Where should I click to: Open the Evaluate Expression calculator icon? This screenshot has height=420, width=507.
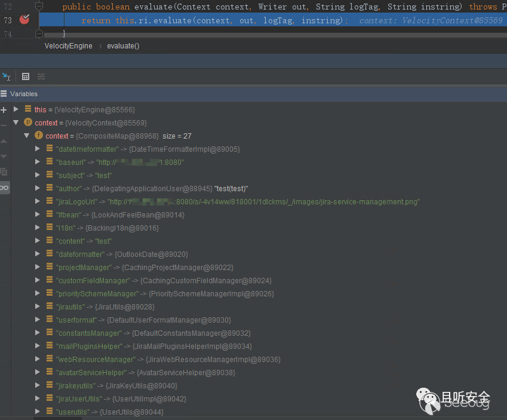[26, 76]
